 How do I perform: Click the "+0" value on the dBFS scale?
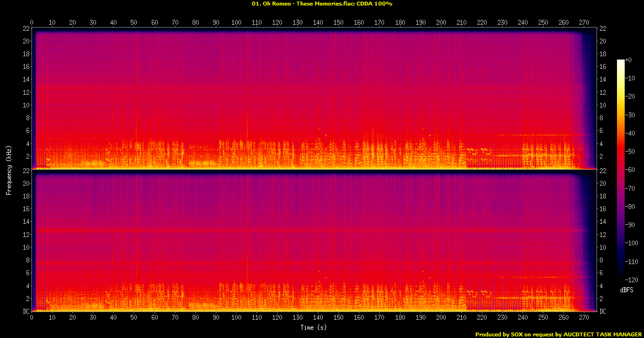coord(629,60)
